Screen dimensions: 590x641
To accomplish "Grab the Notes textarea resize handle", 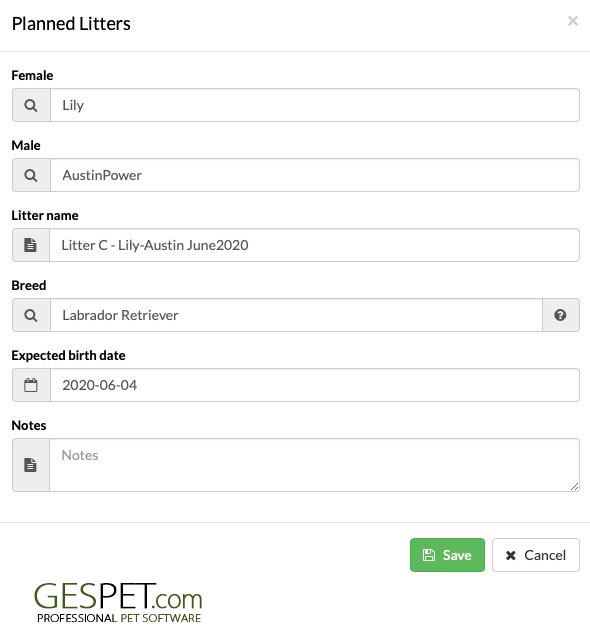I will [x=574, y=486].
